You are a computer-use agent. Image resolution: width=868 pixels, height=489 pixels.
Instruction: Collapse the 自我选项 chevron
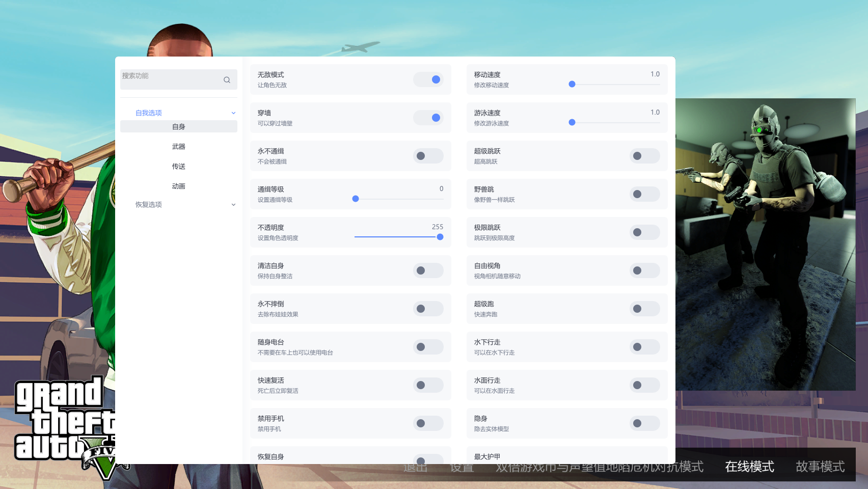[x=233, y=113]
